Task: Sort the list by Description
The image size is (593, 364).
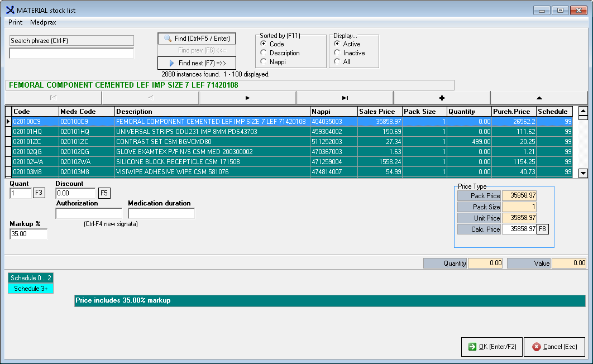Action: point(264,53)
